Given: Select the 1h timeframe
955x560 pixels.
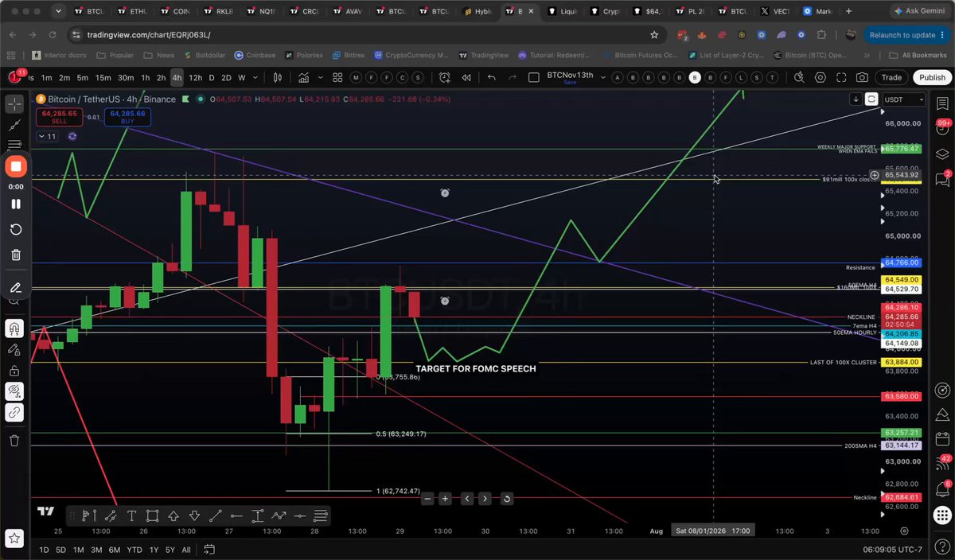Looking at the screenshot, I should click(146, 77).
